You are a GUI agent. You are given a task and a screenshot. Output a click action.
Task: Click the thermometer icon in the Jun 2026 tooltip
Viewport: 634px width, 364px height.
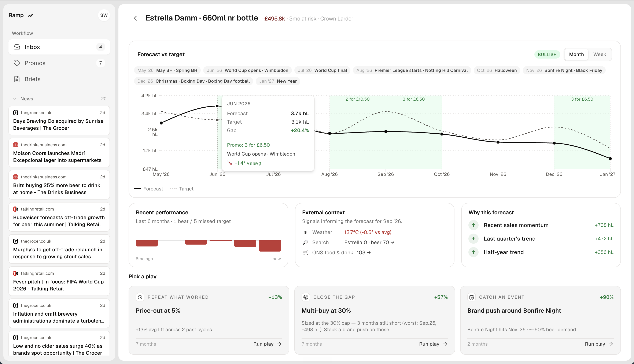coord(230,163)
